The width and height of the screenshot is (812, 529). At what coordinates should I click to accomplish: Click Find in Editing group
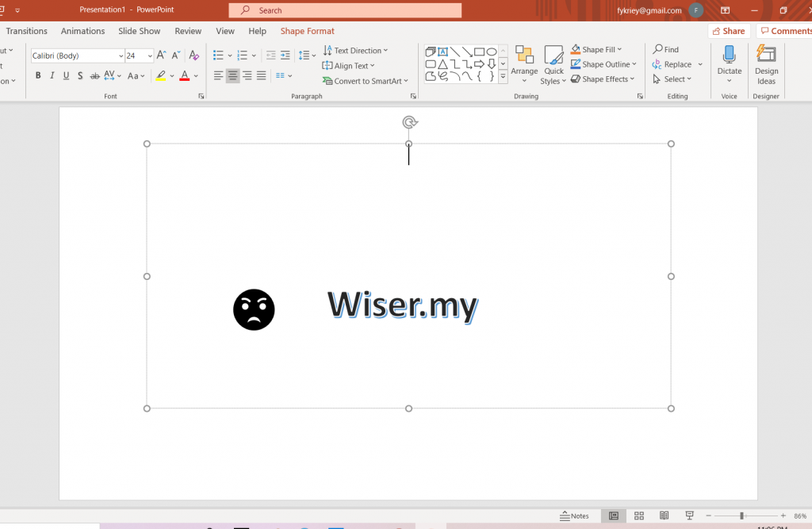(666, 49)
